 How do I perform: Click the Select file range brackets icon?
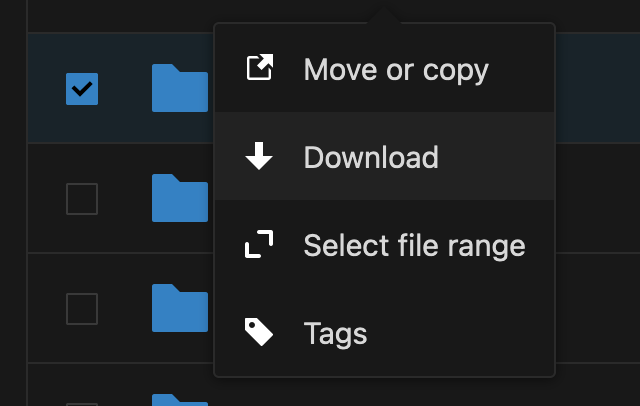(x=259, y=244)
